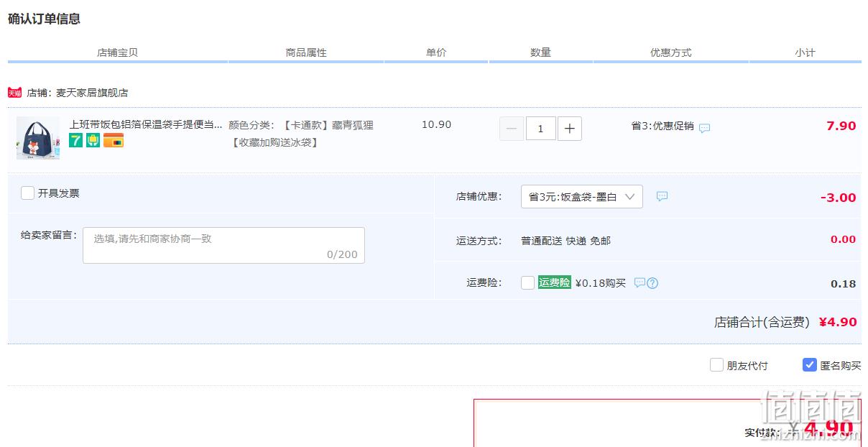The height and width of the screenshot is (447, 868).
Task: Click the Tmall logo icon beside the shop name
Action: (x=14, y=93)
